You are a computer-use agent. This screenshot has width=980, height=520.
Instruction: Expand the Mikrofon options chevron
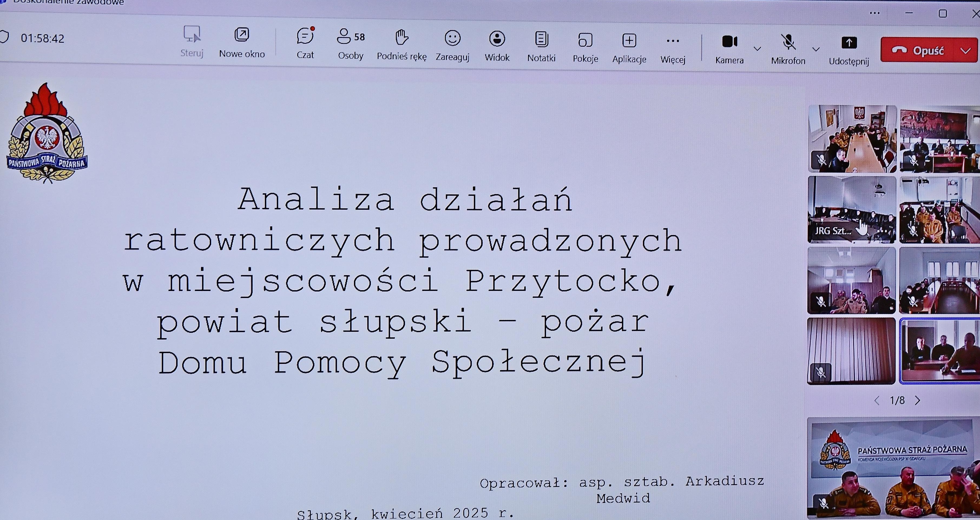(x=816, y=50)
